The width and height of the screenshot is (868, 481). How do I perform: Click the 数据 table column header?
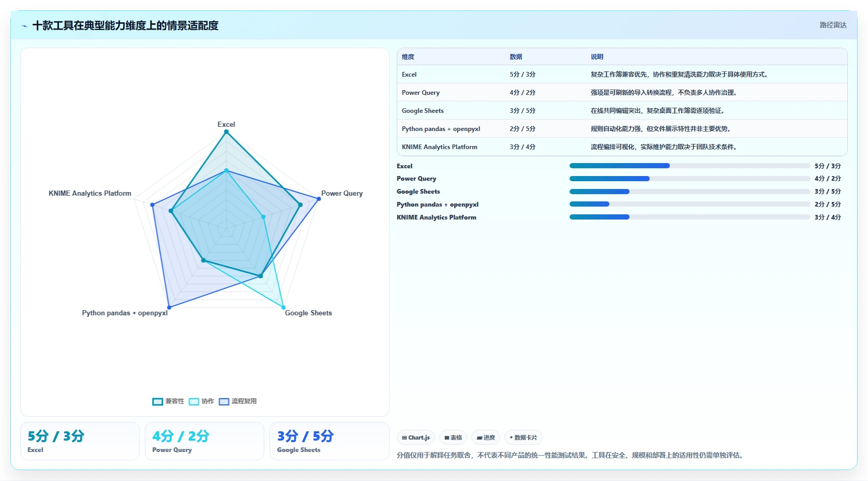516,57
